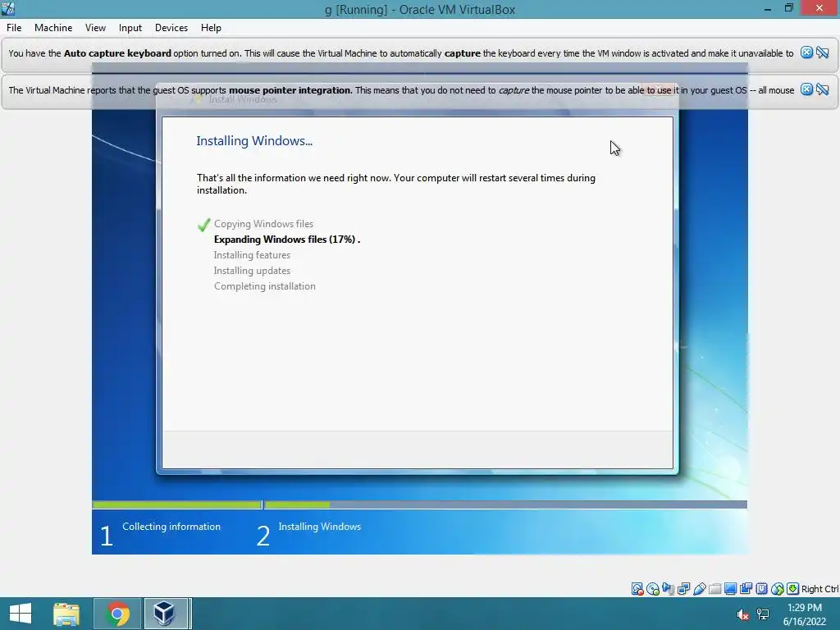Open the Devices menu
This screenshot has height=630, width=840.
171,28
